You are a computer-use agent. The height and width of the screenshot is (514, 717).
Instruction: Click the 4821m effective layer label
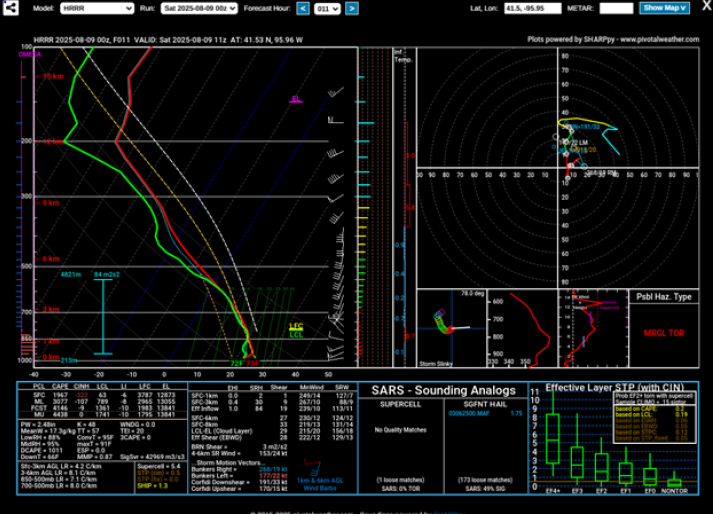point(71,274)
